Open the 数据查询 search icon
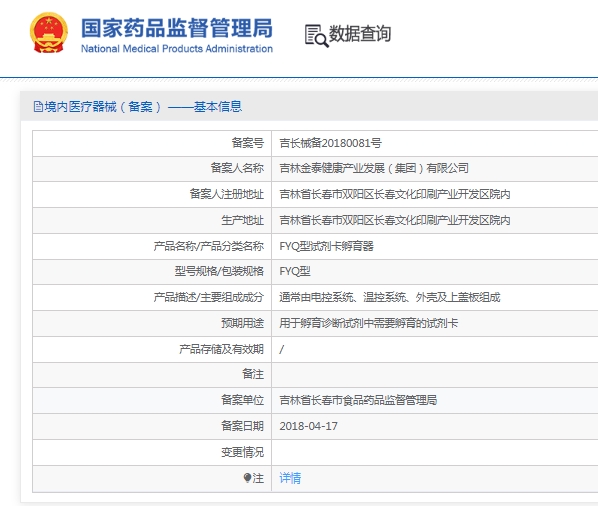 [316, 36]
